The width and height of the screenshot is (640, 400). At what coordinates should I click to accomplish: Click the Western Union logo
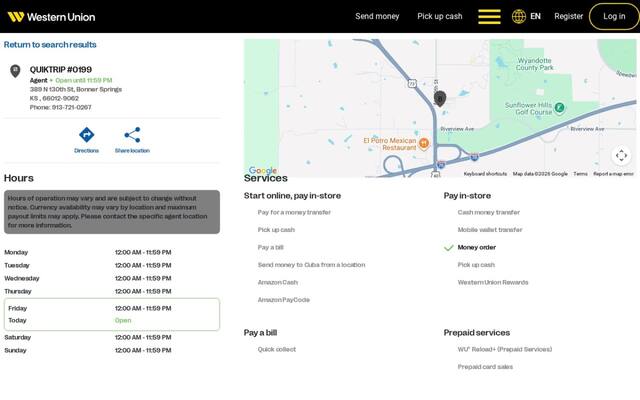(51, 17)
